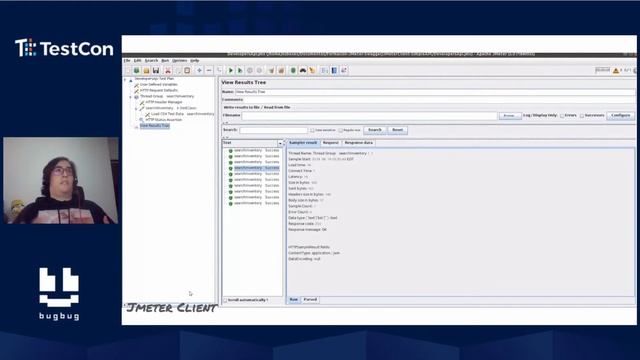Click the Configure button
The image size is (640, 360).
coord(621,116)
